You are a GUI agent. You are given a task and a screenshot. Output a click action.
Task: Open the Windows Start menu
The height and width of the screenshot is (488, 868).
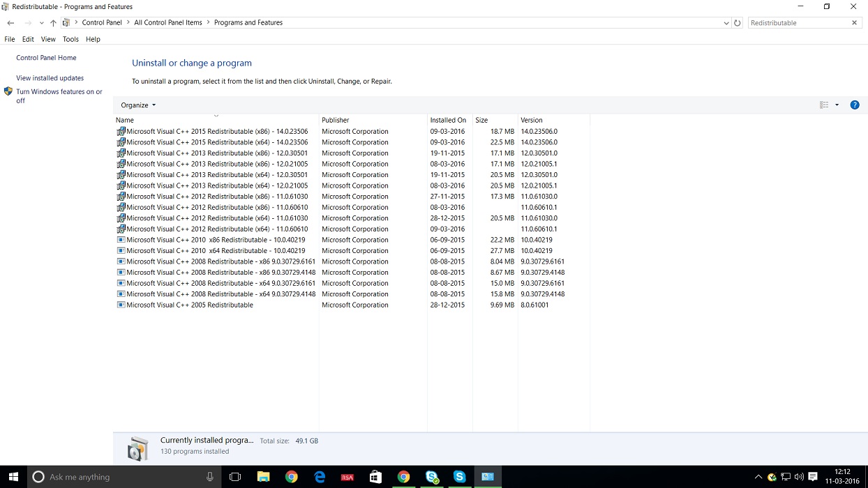tap(13, 477)
